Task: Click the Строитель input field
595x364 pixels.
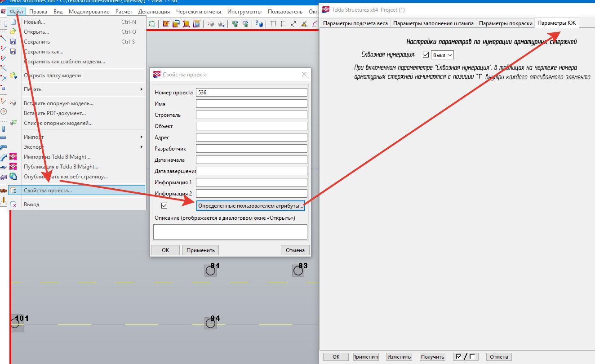Action: (252, 115)
